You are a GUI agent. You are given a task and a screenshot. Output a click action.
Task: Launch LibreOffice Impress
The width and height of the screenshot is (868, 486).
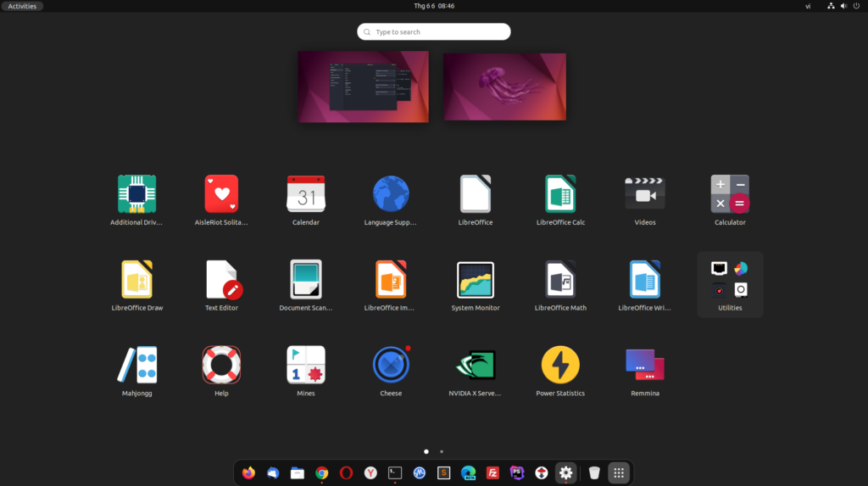(391, 280)
